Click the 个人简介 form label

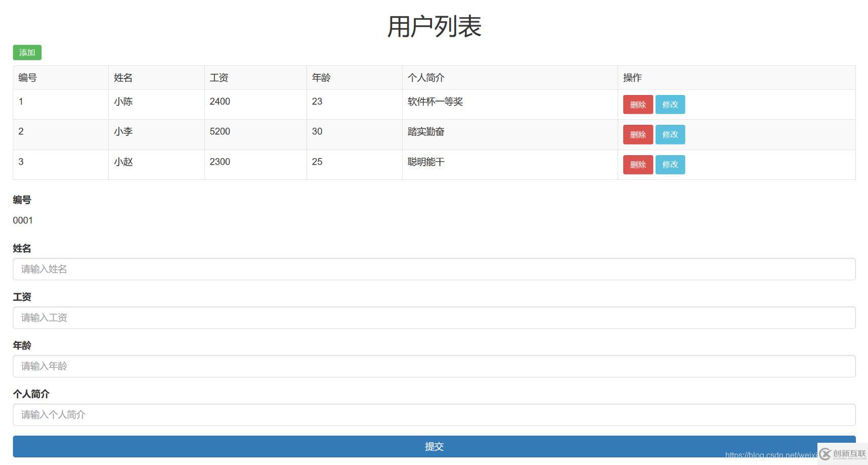(x=31, y=394)
